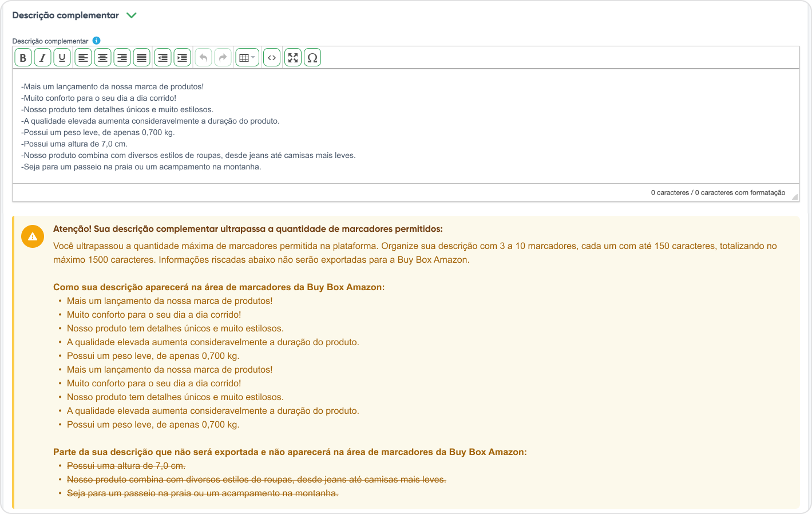The height and width of the screenshot is (514, 812).
Task: Click the struck-through bullet about acampamento na montanha
Action: 203,493
